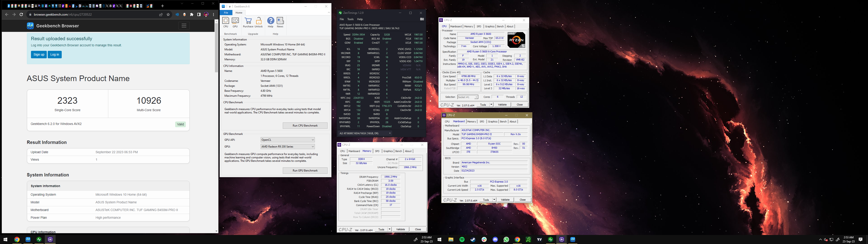Image resolution: width=868 pixels, height=244 pixels.
Task: Open the Help menu in ZenTimings
Action: [360, 19]
